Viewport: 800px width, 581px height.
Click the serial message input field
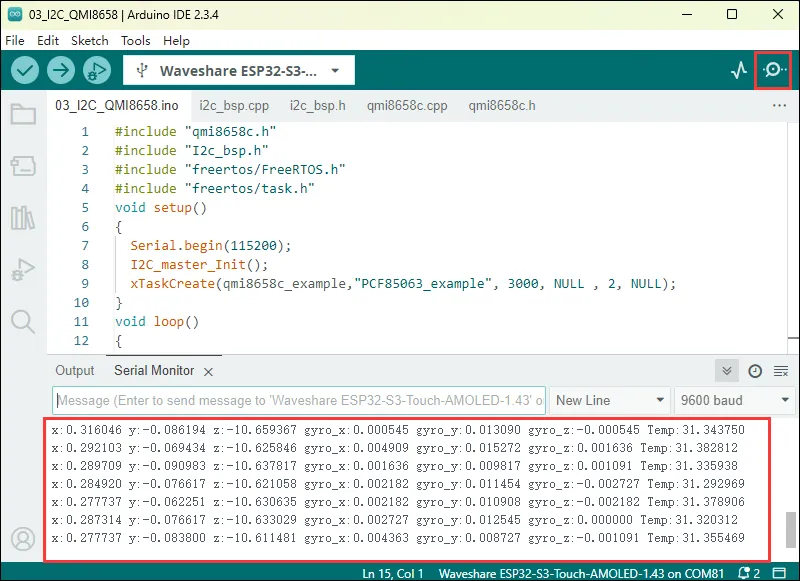point(298,400)
